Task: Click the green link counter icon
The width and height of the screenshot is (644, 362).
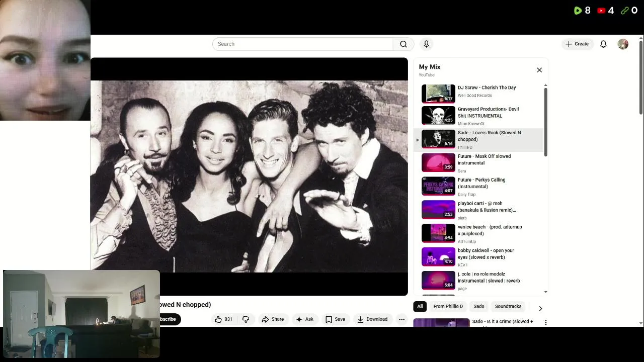Action: point(624,11)
